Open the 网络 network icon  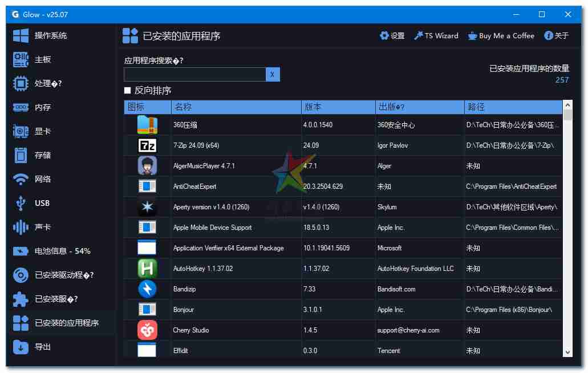pyautogui.click(x=21, y=179)
